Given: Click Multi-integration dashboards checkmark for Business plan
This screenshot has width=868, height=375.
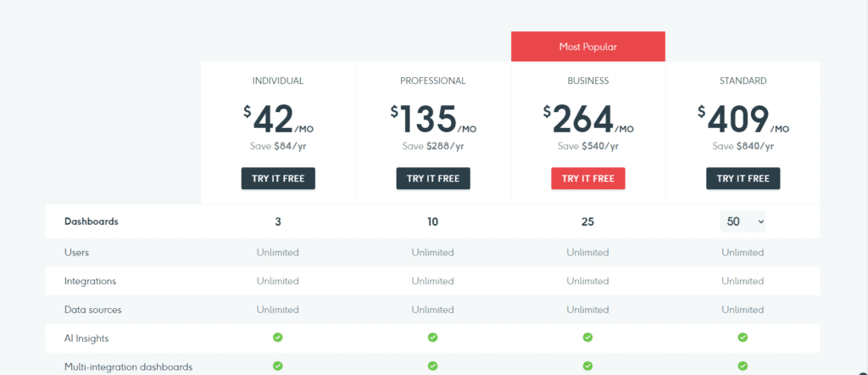Looking at the screenshot, I should [587, 367].
